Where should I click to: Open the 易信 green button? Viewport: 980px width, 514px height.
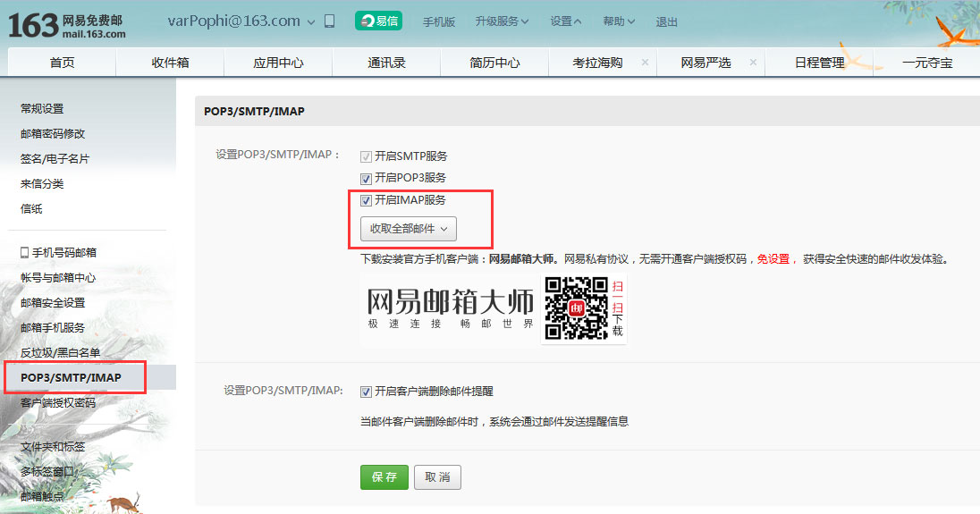[378, 21]
